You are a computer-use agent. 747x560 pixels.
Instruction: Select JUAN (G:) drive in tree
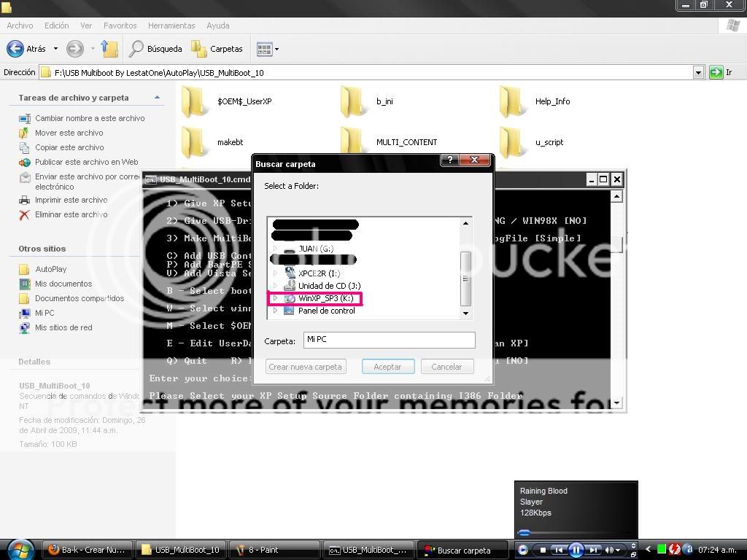[316, 249]
